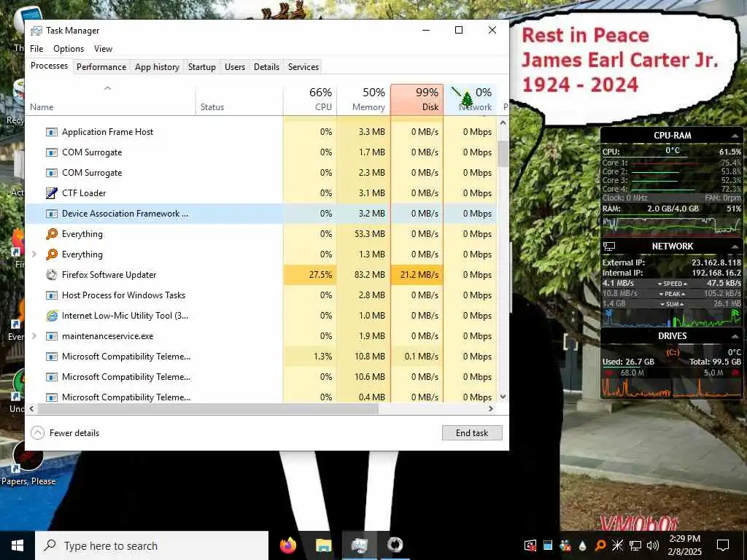This screenshot has height=560, width=747.
Task: Click the Type here to search box
Action: pyautogui.click(x=152, y=545)
